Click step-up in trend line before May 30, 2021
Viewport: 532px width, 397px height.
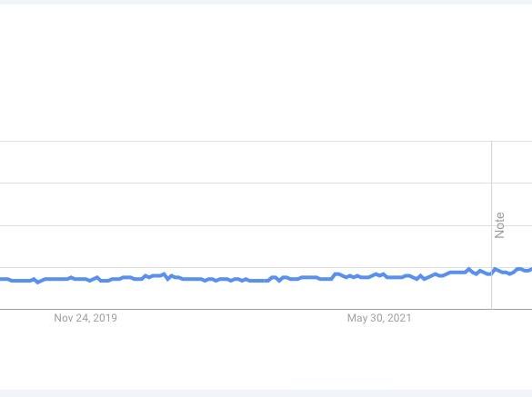point(334,276)
